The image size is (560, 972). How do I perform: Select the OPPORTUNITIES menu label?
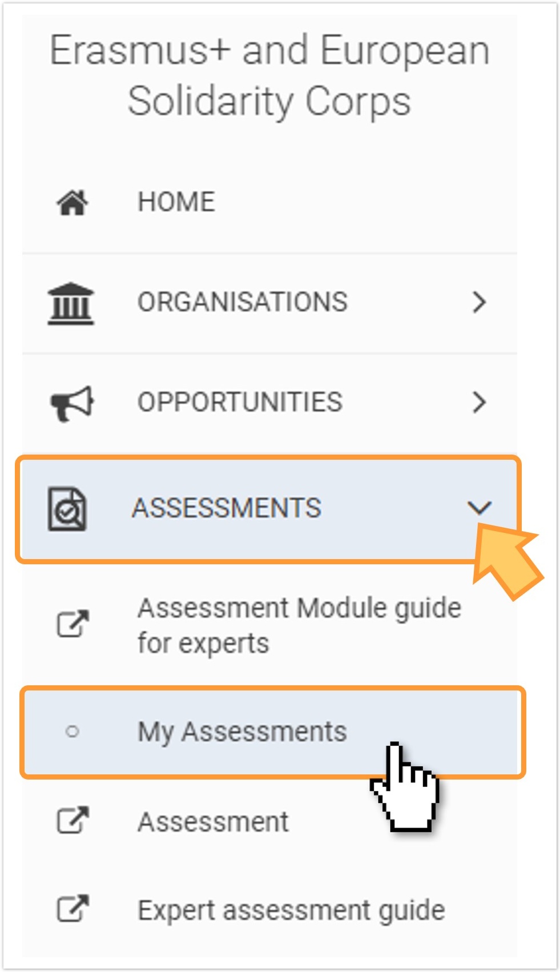[x=240, y=403]
